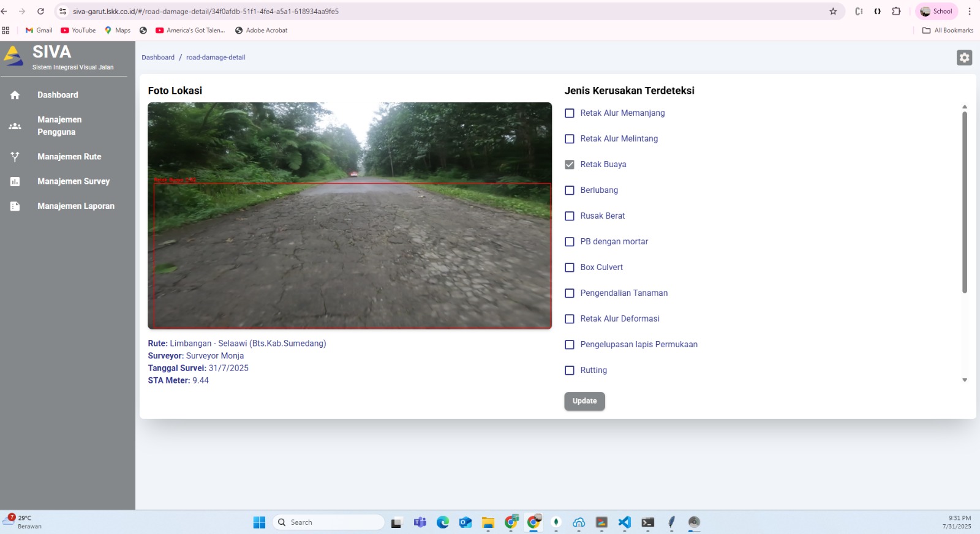Image resolution: width=980 pixels, height=534 pixels.
Task: Tick the Box Culvert checkbox
Action: 570,268
